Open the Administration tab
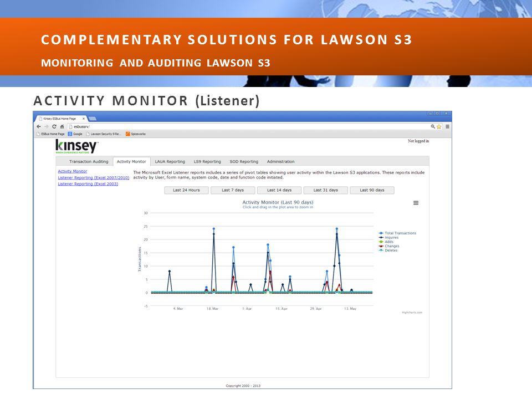The height and width of the screenshot is (399, 532). [x=280, y=161]
